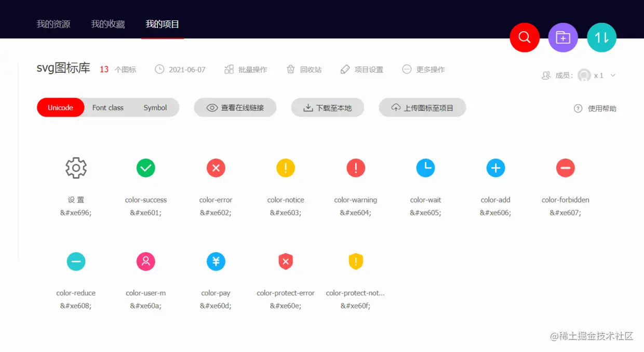Click the help question mark icon
Image resolution: width=644 pixels, height=352 pixels.
578,109
